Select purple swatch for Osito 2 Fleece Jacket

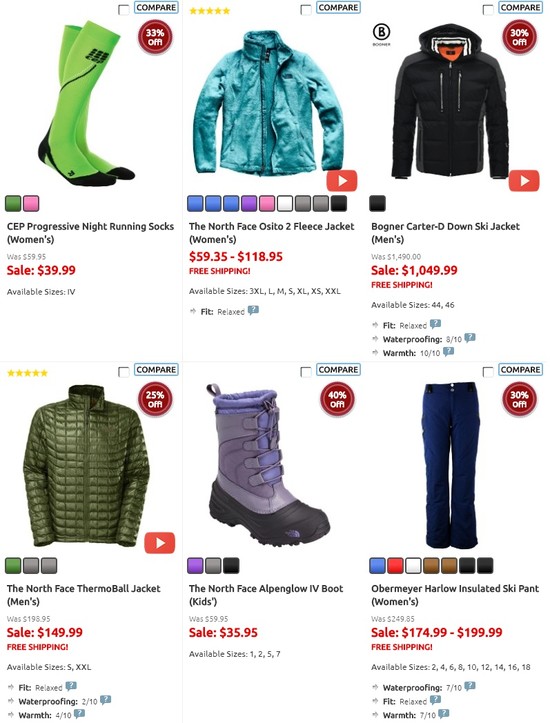pos(249,203)
